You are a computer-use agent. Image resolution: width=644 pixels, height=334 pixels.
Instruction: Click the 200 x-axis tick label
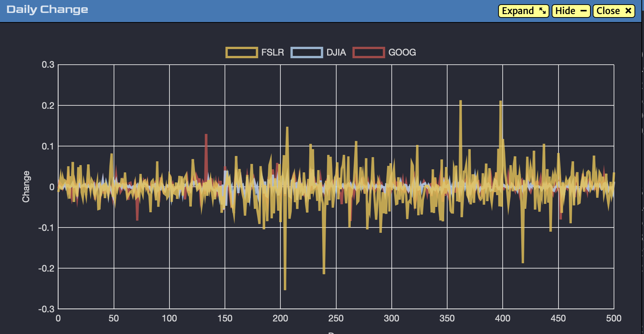tap(280, 318)
